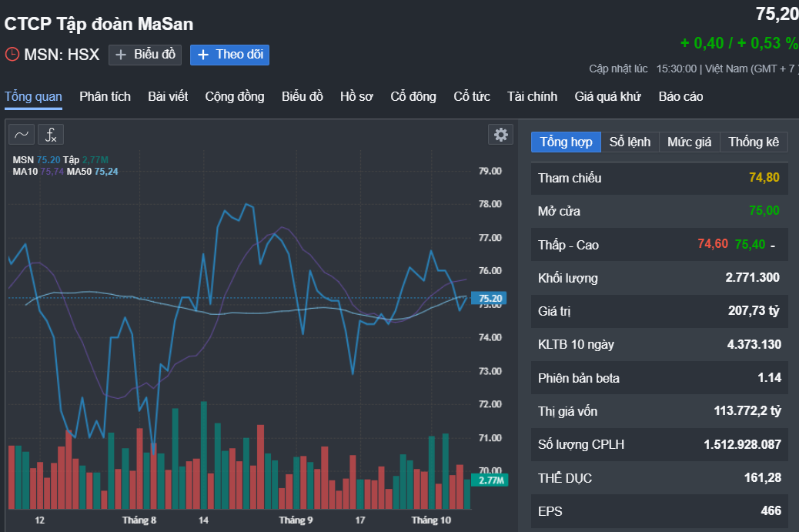
Task: Open the Báo cáo tab
Action: (x=680, y=96)
